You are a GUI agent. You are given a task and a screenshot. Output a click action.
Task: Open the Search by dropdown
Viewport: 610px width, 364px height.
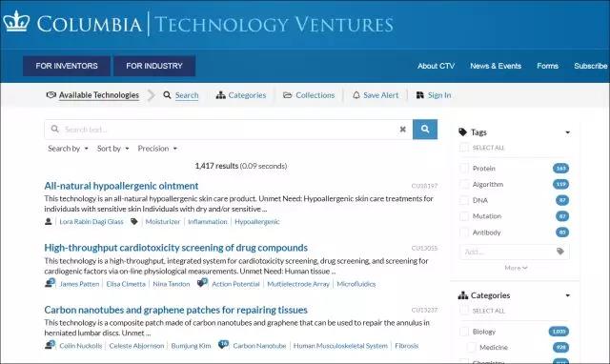tap(68, 149)
